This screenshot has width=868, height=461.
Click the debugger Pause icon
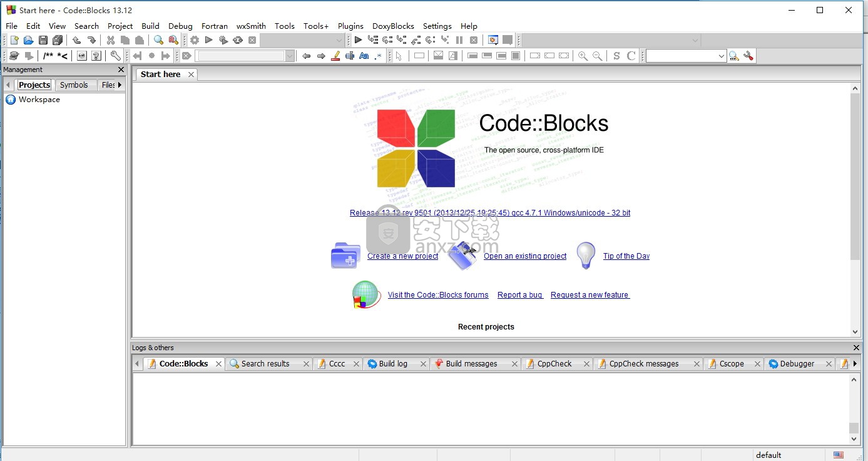pos(459,40)
